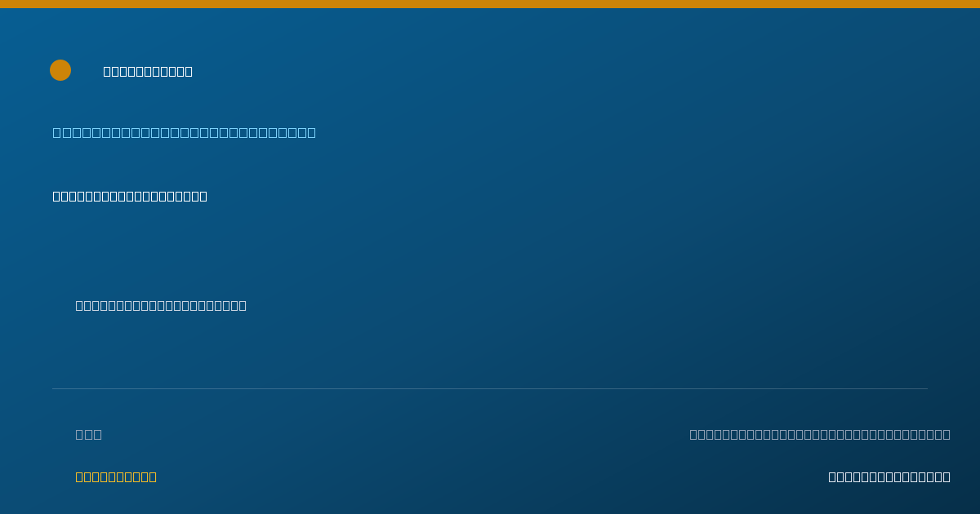The height and width of the screenshot is (514, 980).
Task: Select the white title text beside orange circle
Action: click(x=148, y=71)
